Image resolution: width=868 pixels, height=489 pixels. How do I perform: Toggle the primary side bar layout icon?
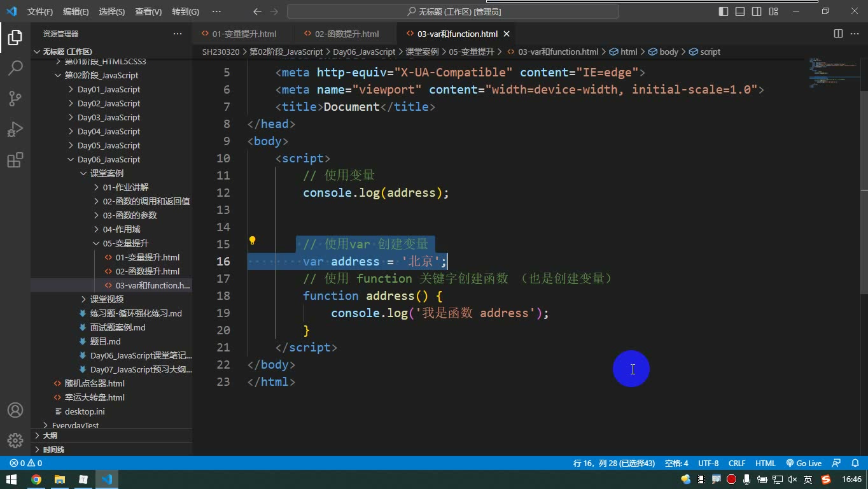click(x=724, y=11)
